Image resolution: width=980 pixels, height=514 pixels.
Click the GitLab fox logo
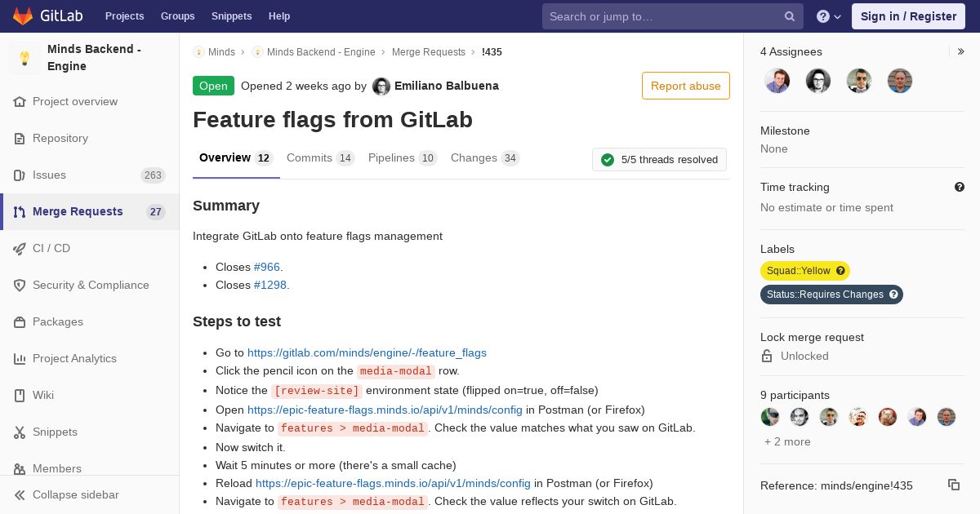coord(23,16)
